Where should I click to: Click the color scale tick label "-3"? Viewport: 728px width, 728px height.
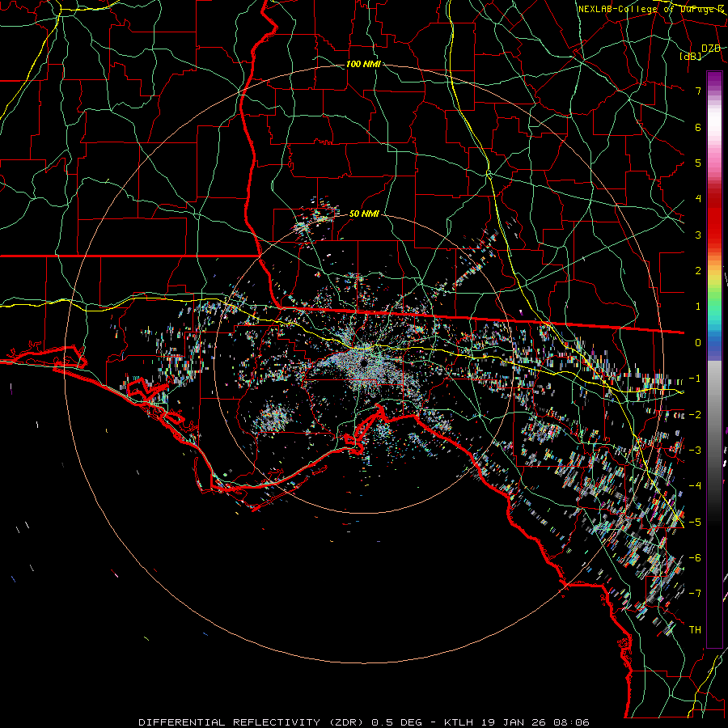point(695,451)
